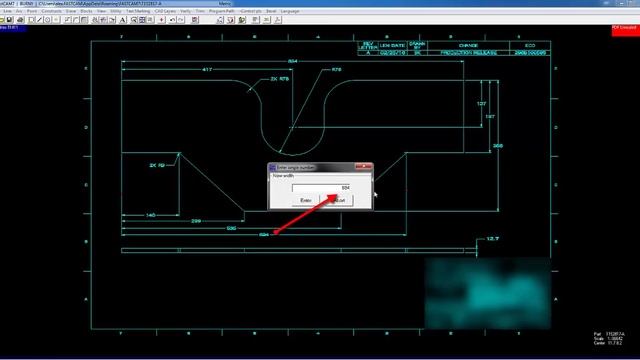Click the '12.7' thickness dimension text
This screenshot has width=640, height=360.
coord(493,238)
